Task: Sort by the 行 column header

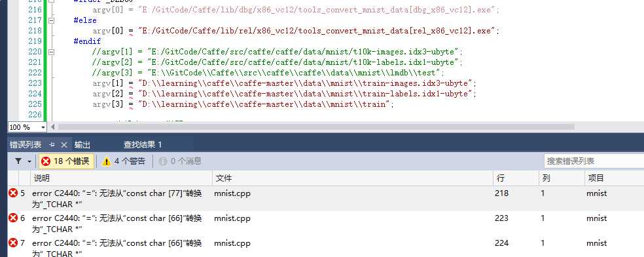Action: coord(516,178)
